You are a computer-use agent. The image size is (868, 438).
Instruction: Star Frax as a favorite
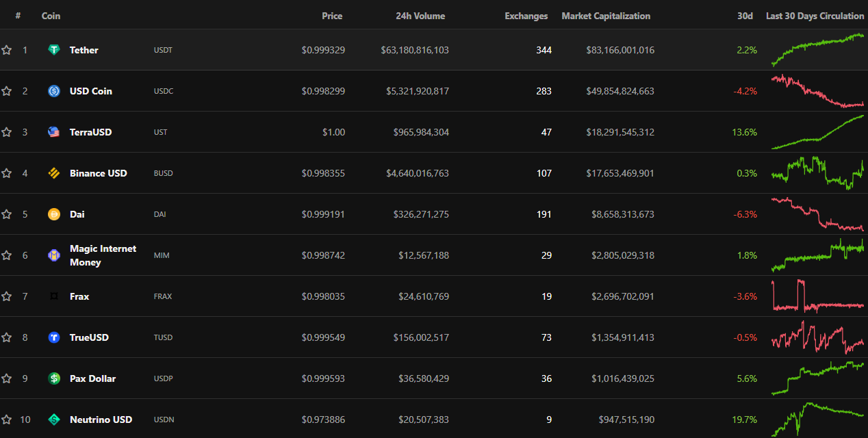tap(7, 296)
